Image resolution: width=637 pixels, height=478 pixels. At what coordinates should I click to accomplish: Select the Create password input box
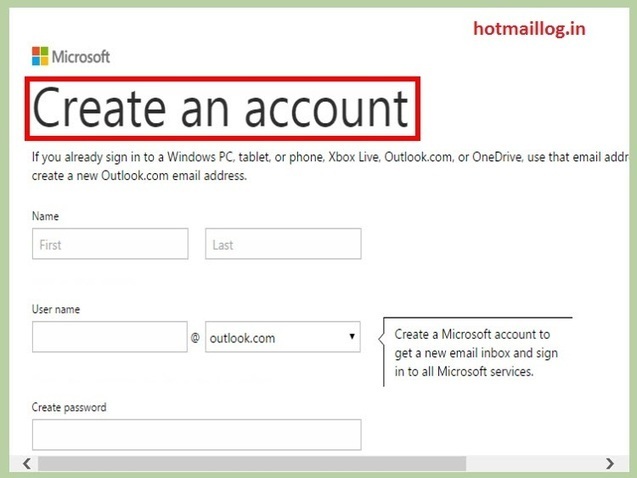click(x=196, y=434)
